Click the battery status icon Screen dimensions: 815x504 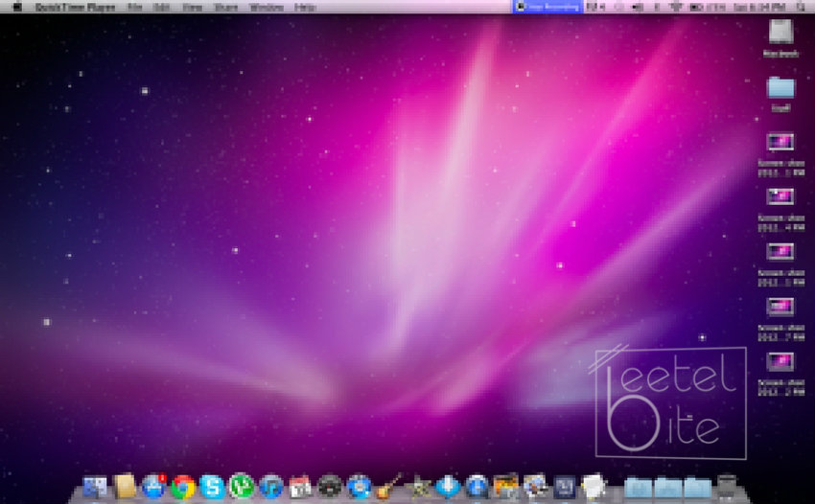(x=696, y=7)
